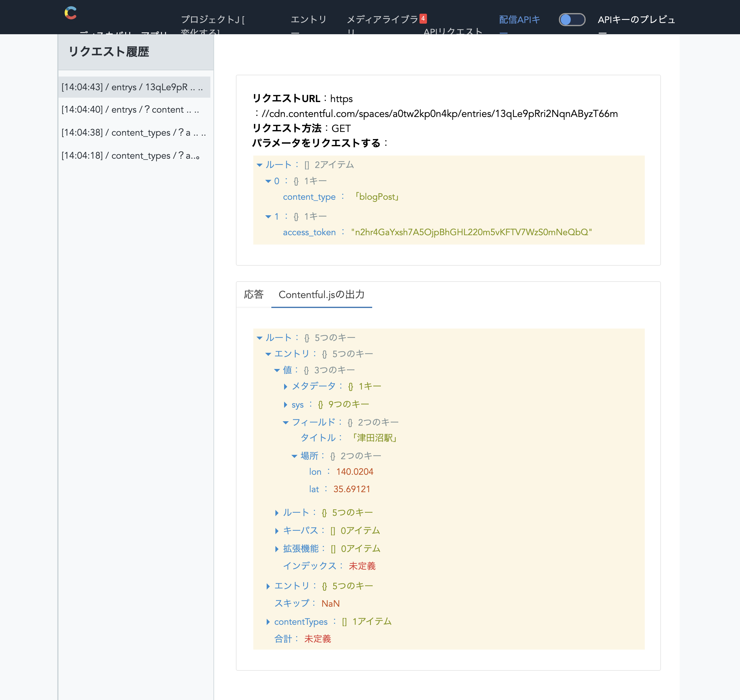The image size is (740, 700).
Task: Collapse item 0 in request parameters
Action: coord(268,181)
